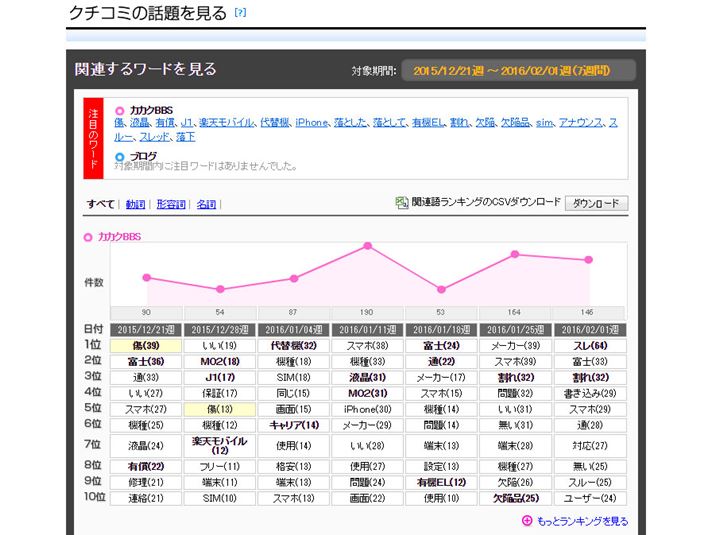Click the 代替機 attention word link
Viewport: 715px width, 535px height.
click(x=275, y=122)
